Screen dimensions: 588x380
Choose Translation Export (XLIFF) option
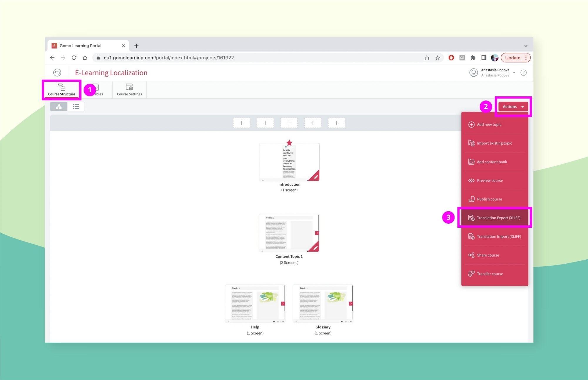(498, 218)
